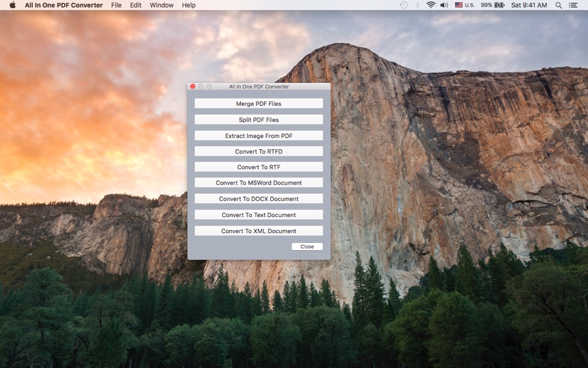The image size is (588, 368).
Task: Open the Apple menu icon
Action: click(x=12, y=5)
